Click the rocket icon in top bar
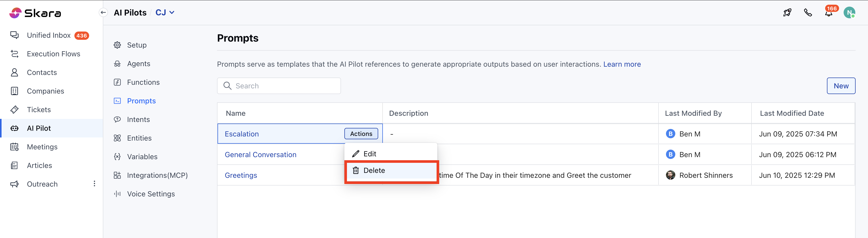 [787, 13]
